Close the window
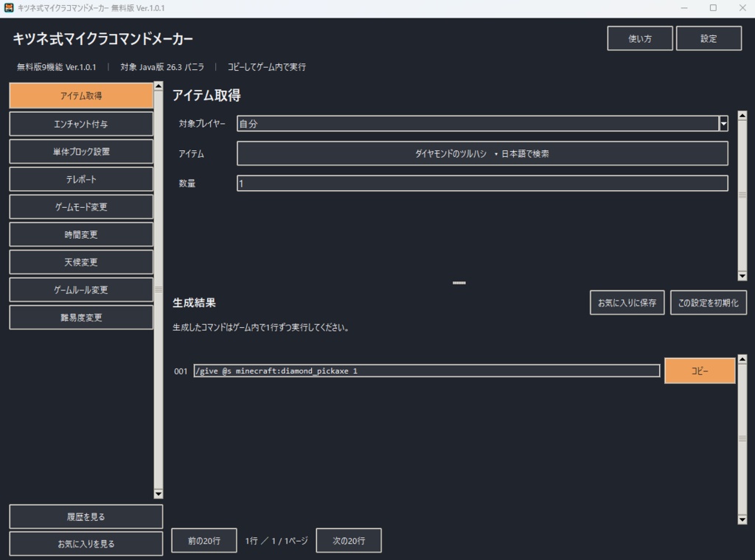Screen dimensions: 755x560 point(742,8)
